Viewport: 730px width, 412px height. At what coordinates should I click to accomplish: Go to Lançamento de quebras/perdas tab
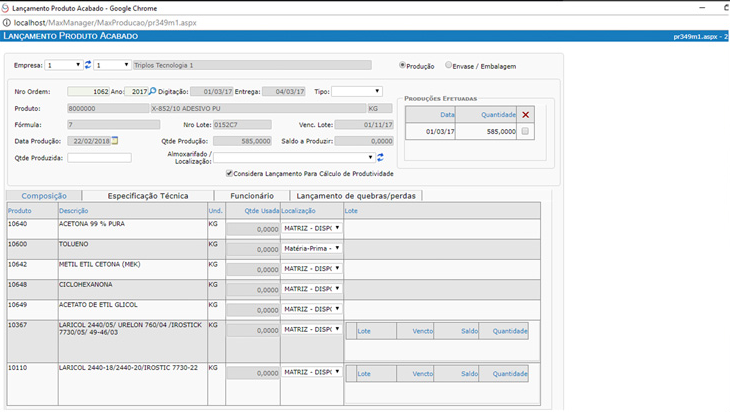click(357, 196)
